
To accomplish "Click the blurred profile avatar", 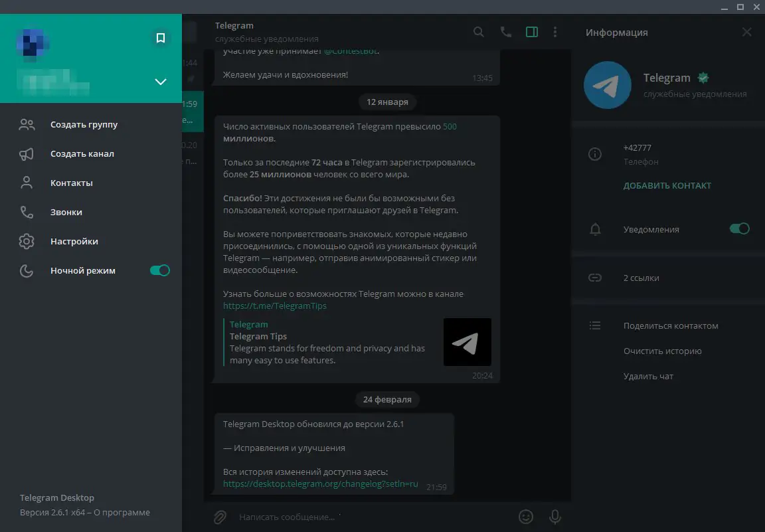I will pos(32,44).
